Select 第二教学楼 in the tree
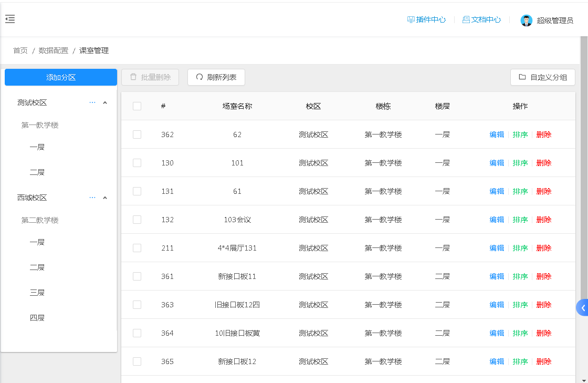 click(x=40, y=220)
